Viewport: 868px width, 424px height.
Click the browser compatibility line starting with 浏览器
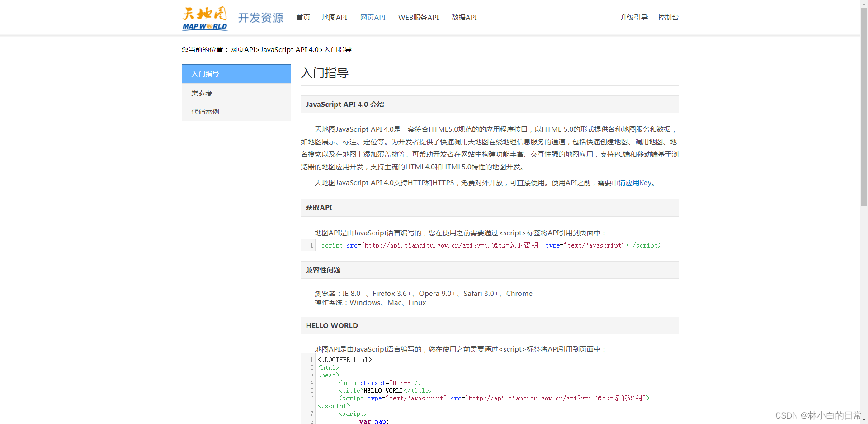click(424, 294)
